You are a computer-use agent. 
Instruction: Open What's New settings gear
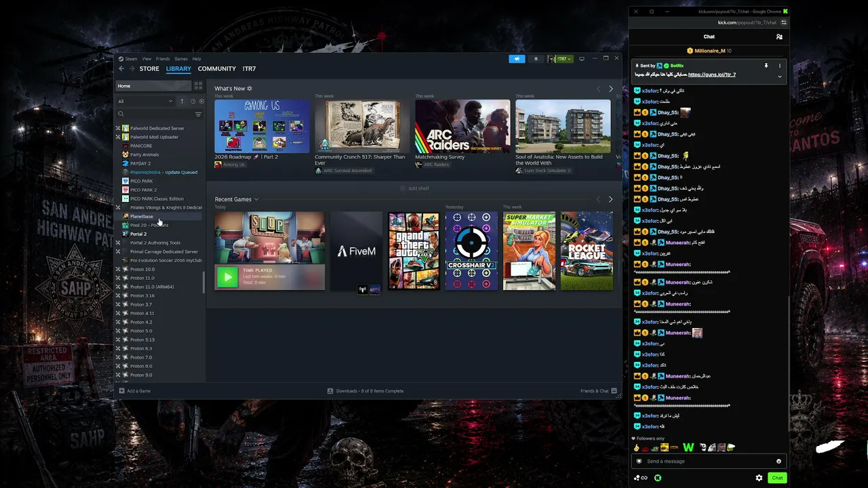tap(250, 89)
